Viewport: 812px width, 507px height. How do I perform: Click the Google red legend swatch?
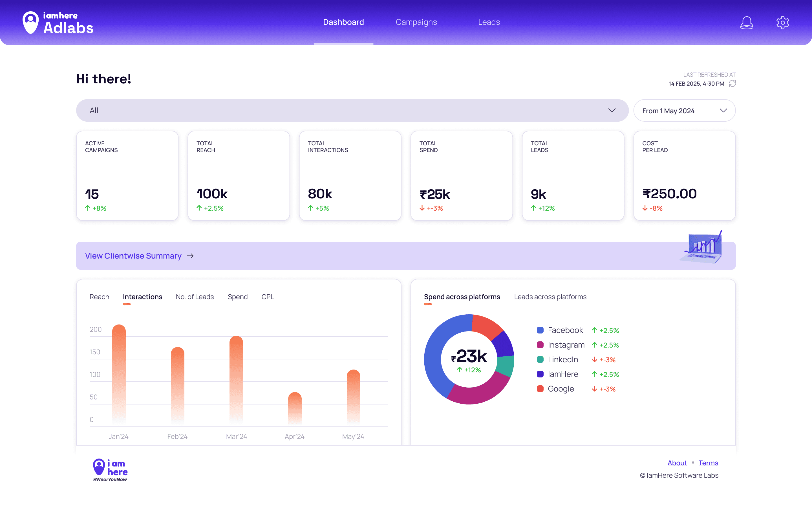pos(540,389)
